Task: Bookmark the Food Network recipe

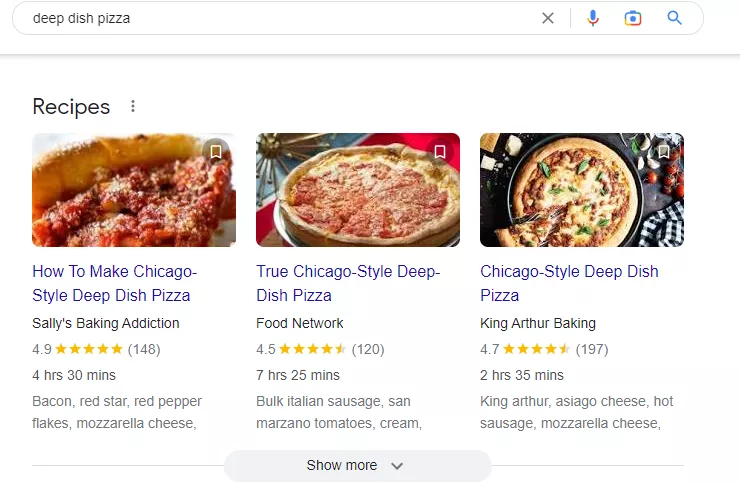Action: coord(440,152)
